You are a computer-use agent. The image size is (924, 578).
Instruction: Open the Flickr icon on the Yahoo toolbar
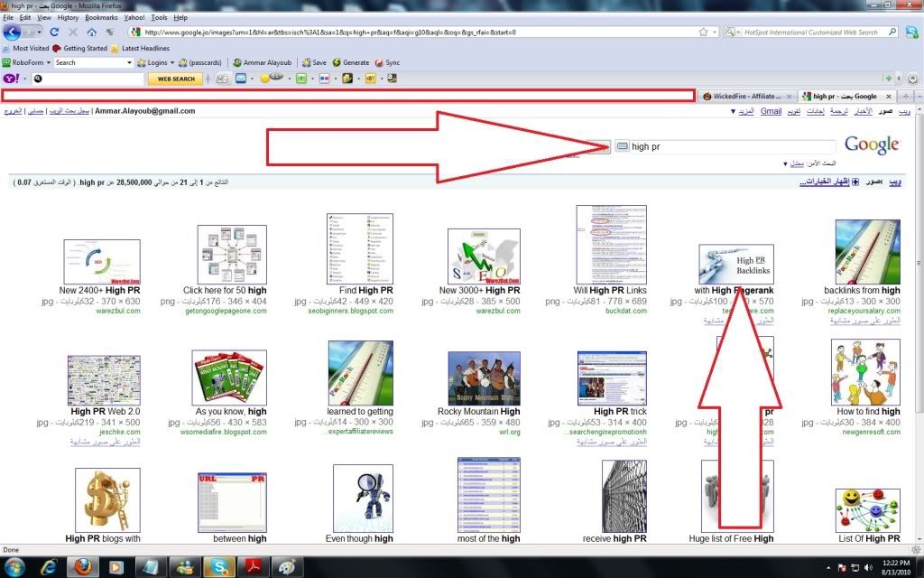(324, 79)
